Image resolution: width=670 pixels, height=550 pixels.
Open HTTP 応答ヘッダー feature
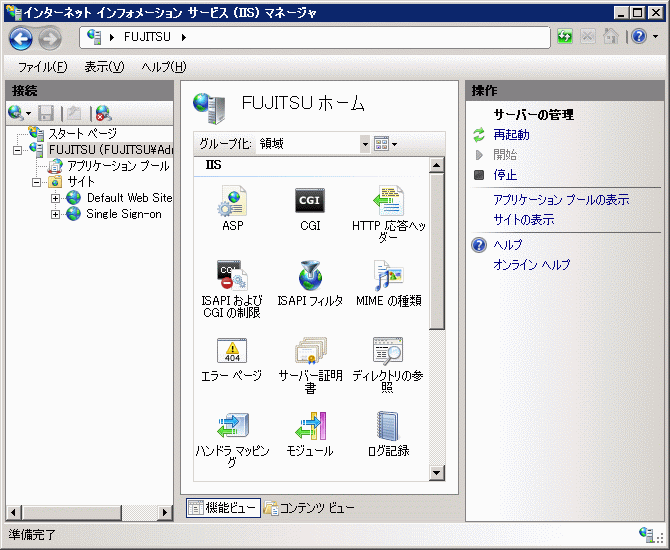(388, 214)
